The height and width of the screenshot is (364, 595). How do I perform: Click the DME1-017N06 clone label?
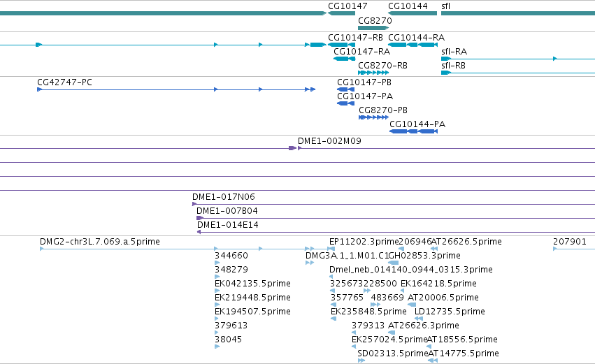pos(224,197)
